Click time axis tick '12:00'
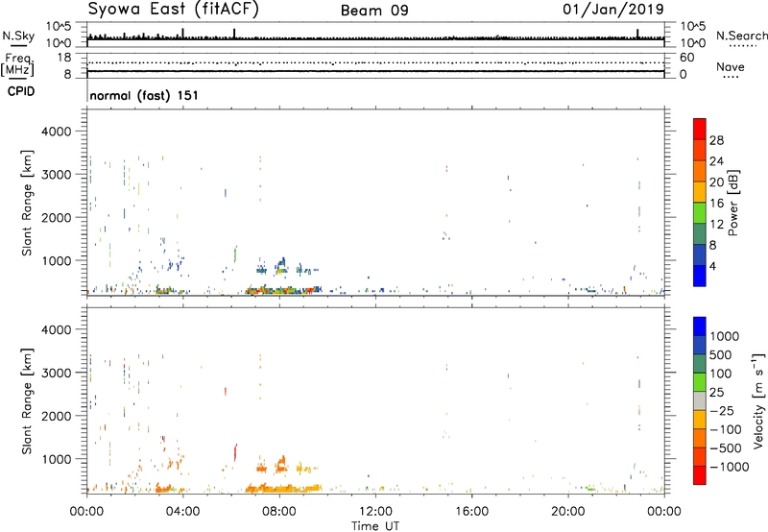 375,512
